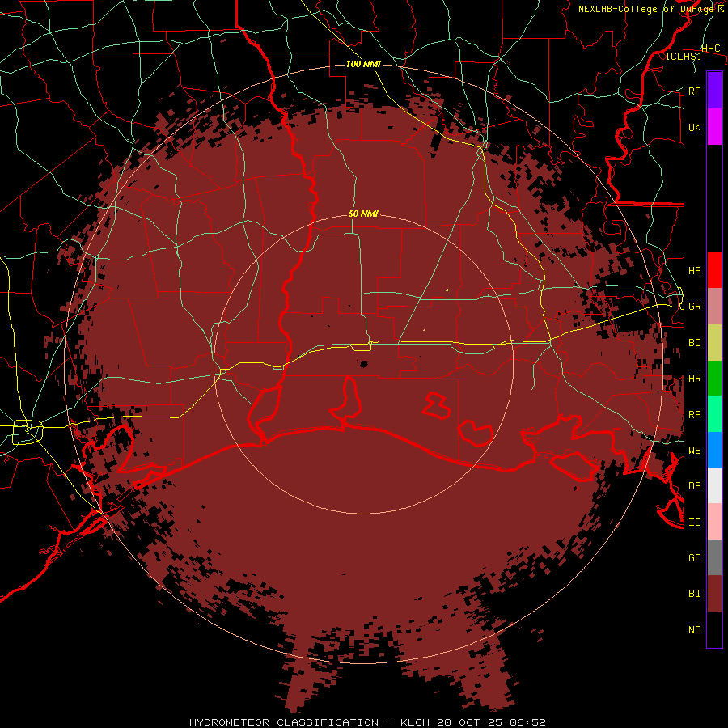Click the 50 NMI range ring label
Screen dimensions: 728x728
pos(363,214)
